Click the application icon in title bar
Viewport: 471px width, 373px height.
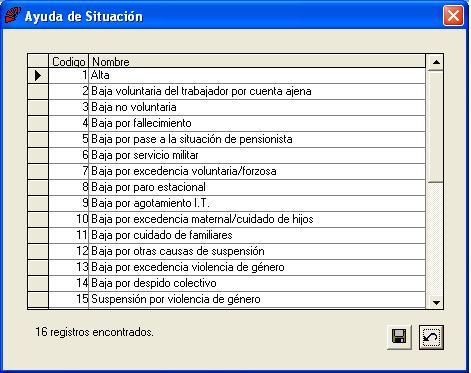coord(13,15)
